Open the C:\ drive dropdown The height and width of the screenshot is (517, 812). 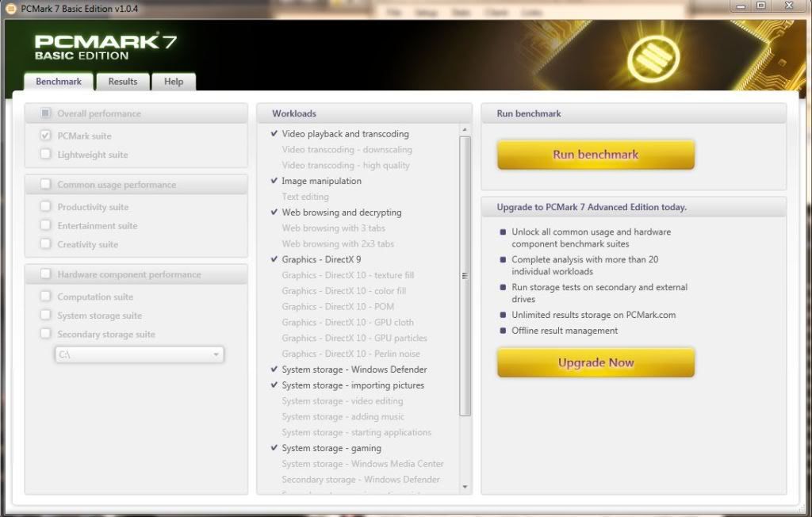pyautogui.click(x=140, y=354)
